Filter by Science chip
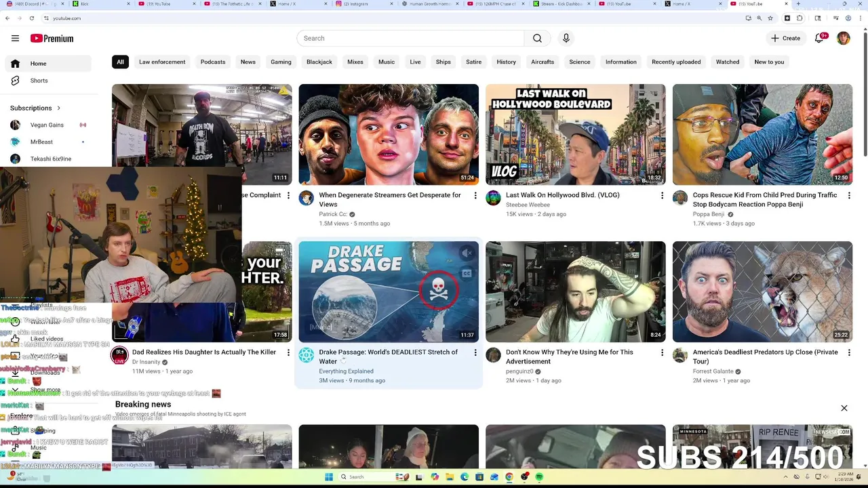Screen dimensions: 868x488 pos(580,62)
